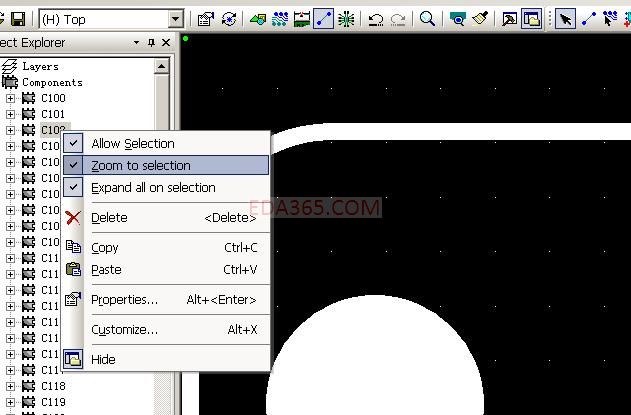Screen dimensions: 631x415
Task: Expand the C119 component node
Action: click(10, 402)
